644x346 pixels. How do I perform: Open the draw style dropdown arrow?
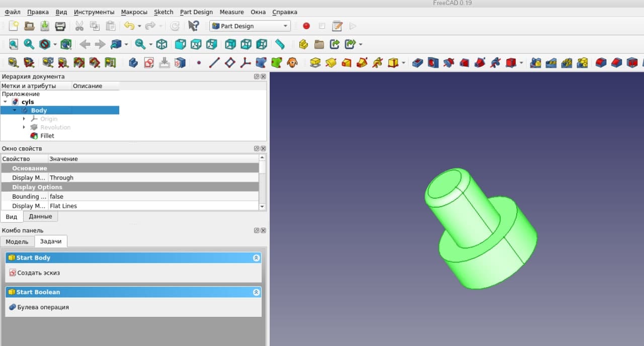click(55, 44)
